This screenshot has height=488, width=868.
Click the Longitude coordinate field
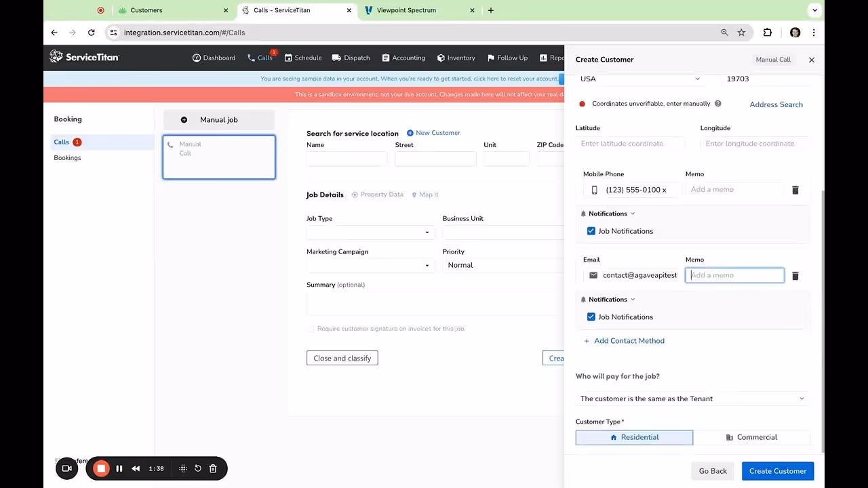coord(755,144)
